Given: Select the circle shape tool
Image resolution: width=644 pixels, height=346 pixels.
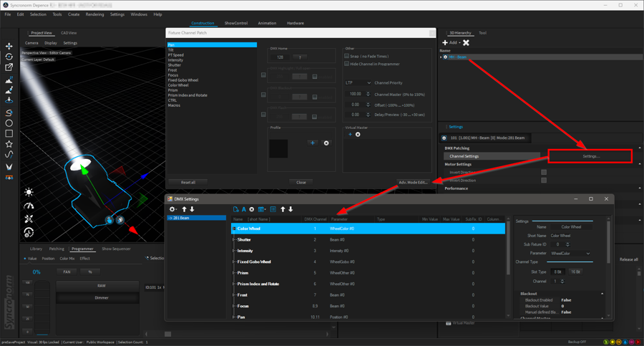Looking at the screenshot, I should coord(9,123).
